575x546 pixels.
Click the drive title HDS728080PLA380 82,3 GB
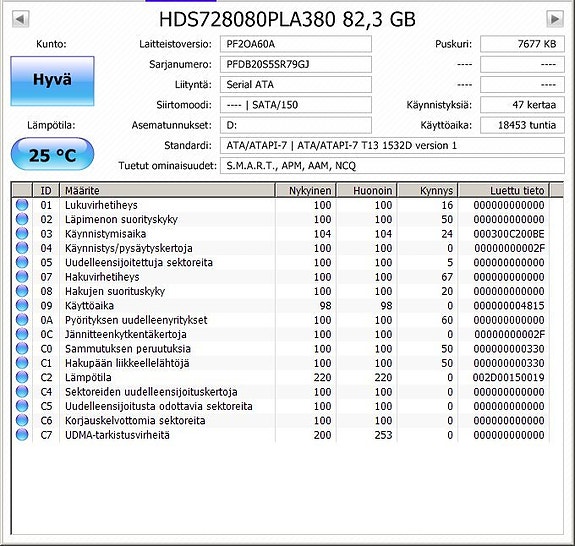click(x=287, y=19)
